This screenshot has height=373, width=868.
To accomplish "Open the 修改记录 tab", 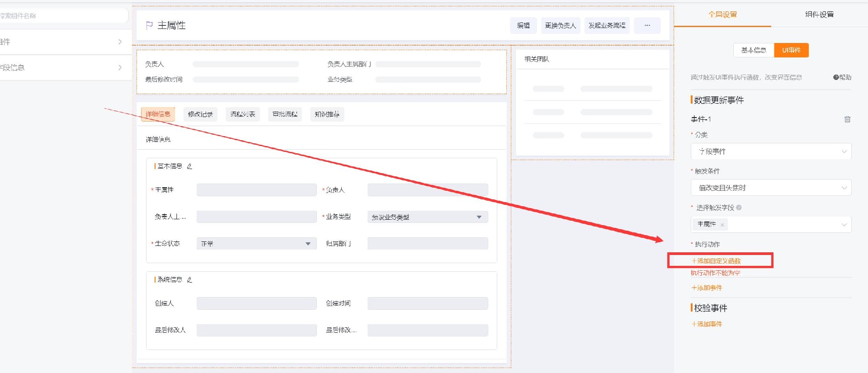I will click(200, 114).
